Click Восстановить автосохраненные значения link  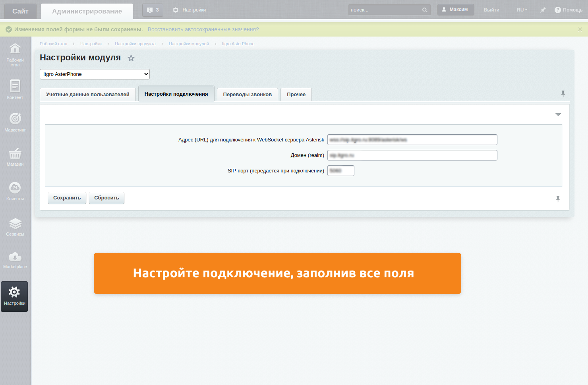point(203,29)
